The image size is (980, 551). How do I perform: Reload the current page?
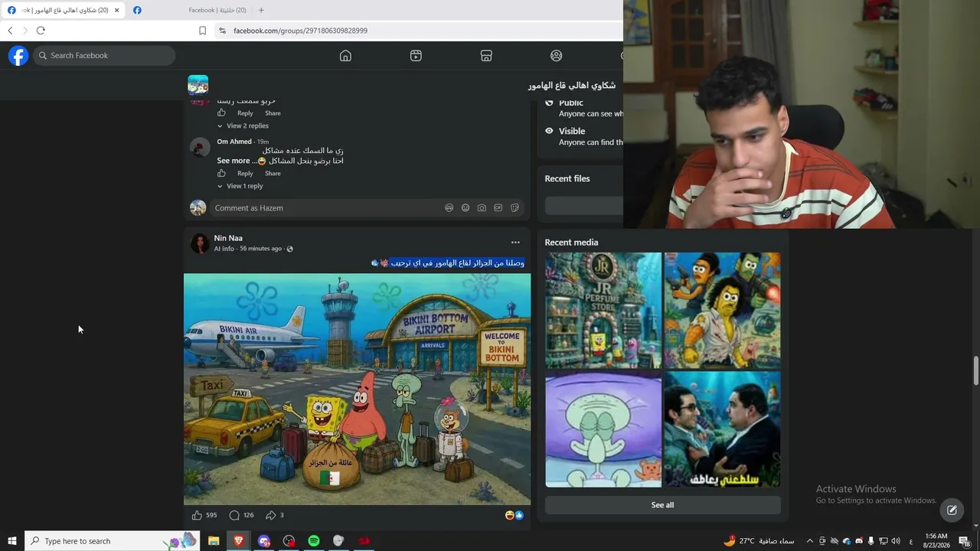[41, 31]
